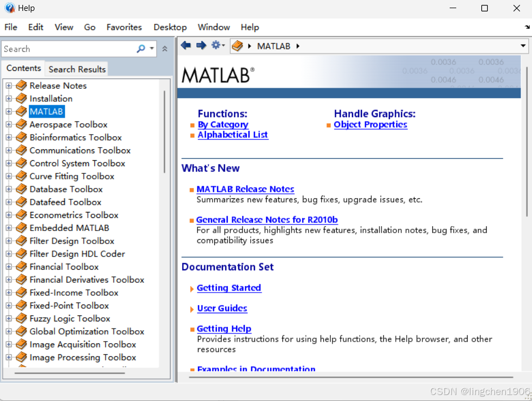The height and width of the screenshot is (401, 532).
Task: Go forward using the right arrow icon
Action: (201, 45)
